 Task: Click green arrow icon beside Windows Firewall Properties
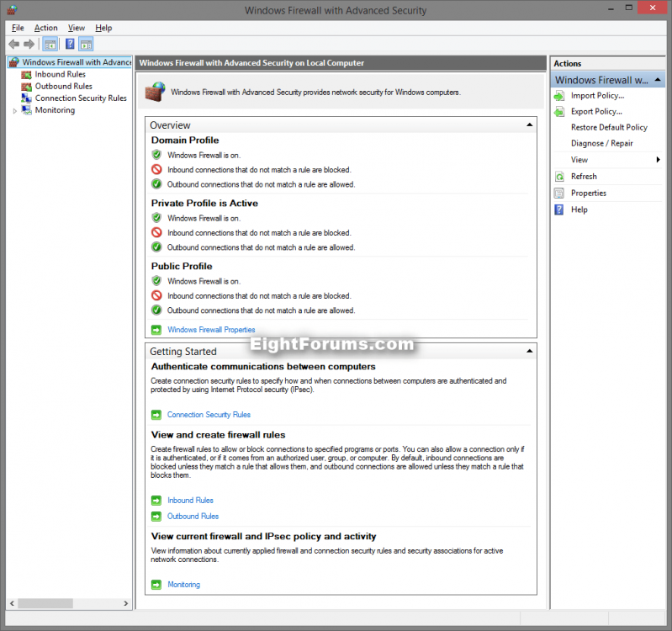click(156, 330)
